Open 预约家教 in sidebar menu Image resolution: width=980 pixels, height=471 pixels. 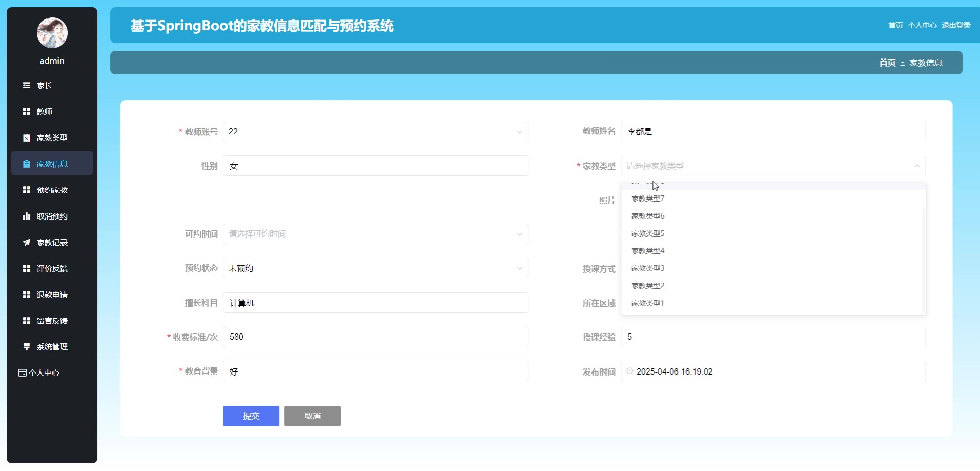[52, 190]
